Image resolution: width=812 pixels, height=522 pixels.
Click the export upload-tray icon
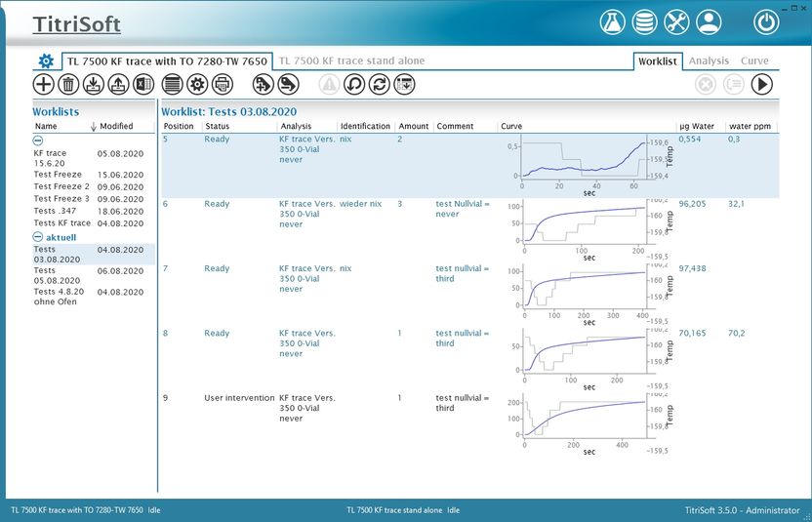[x=118, y=84]
